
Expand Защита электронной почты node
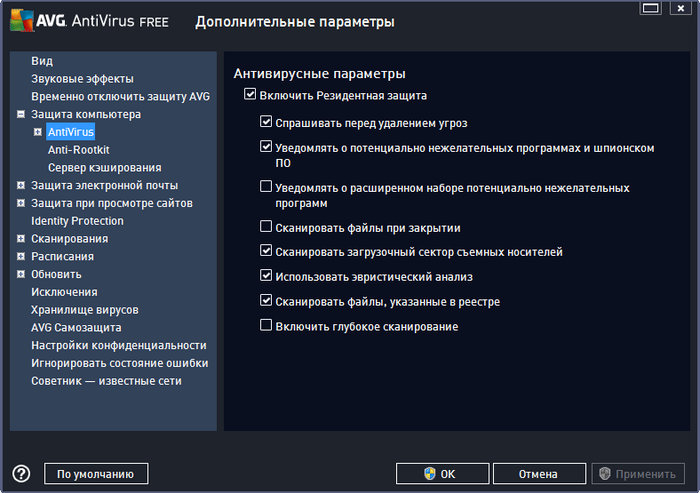click(x=21, y=185)
